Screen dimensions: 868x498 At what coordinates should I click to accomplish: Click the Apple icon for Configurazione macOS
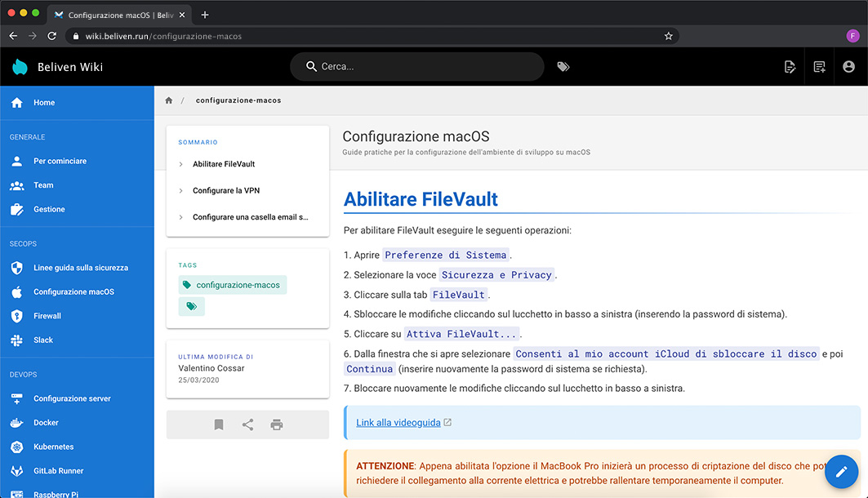pyautogui.click(x=16, y=291)
